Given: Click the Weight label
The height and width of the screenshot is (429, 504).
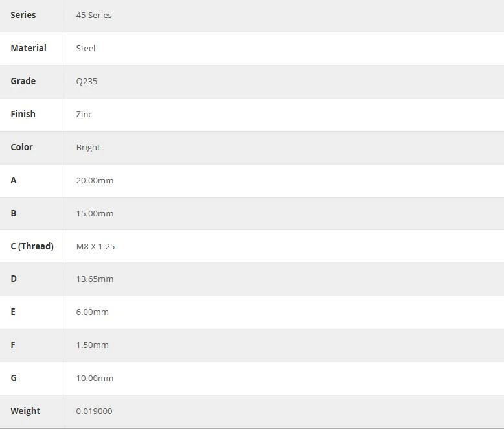Looking at the screenshot, I should [25, 411].
